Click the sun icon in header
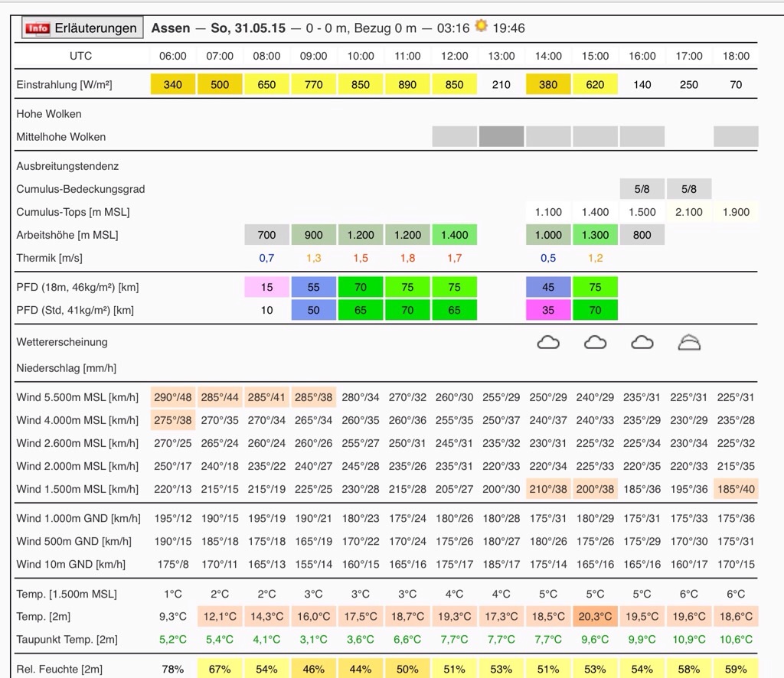 [481, 26]
